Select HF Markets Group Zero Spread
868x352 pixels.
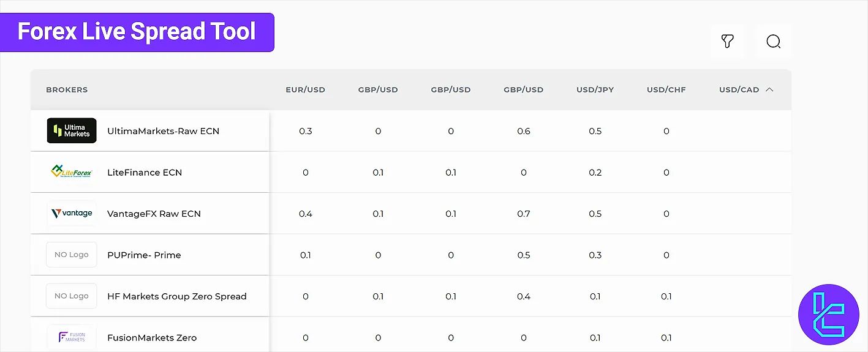click(176, 296)
